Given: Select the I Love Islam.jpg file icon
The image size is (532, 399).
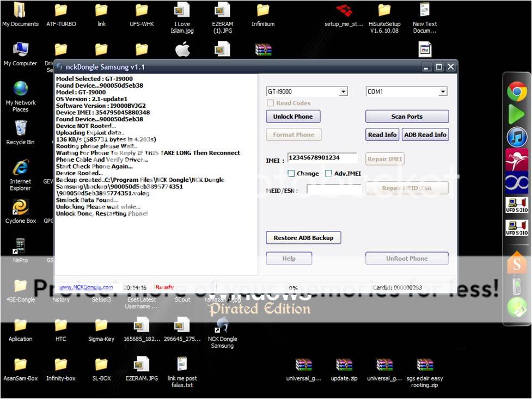Looking at the screenshot, I should pyautogui.click(x=182, y=17).
